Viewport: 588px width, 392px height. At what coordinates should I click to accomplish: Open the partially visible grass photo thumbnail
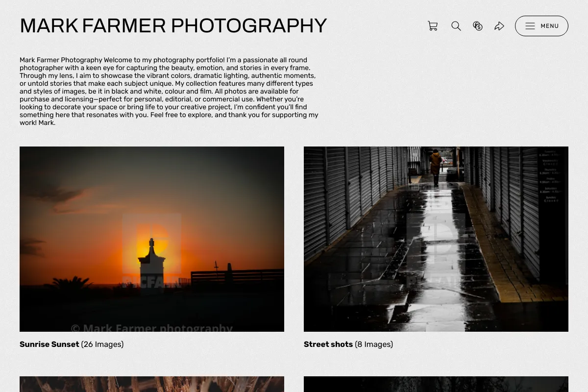click(152, 384)
